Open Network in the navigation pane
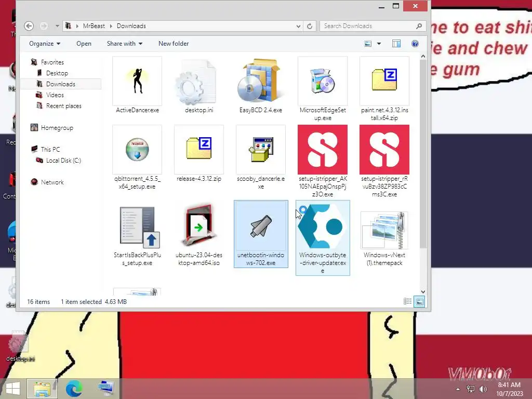 pyautogui.click(x=52, y=182)
